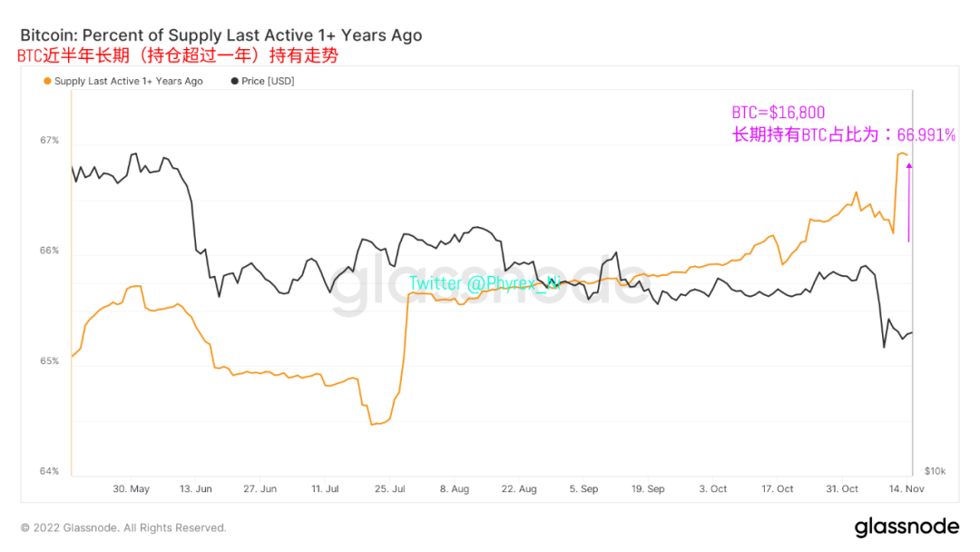Click the 66.991% long-term holding annotation

tap(843, 134)
